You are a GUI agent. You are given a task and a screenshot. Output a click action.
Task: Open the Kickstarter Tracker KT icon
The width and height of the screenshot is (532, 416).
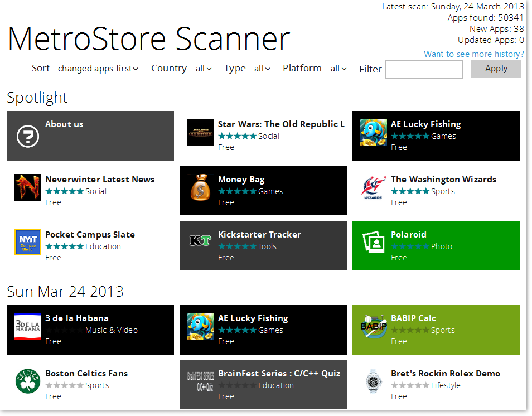[201, 240]
